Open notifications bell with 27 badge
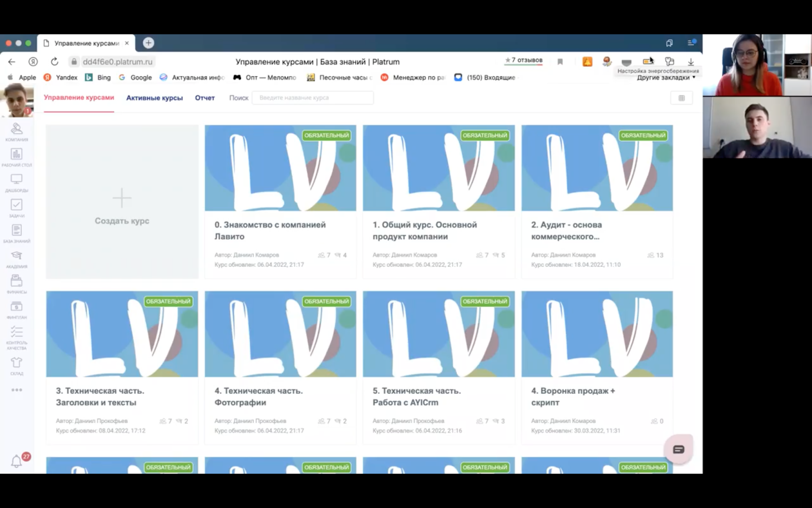This screenshot has width=812, height=508. point(17,461)
